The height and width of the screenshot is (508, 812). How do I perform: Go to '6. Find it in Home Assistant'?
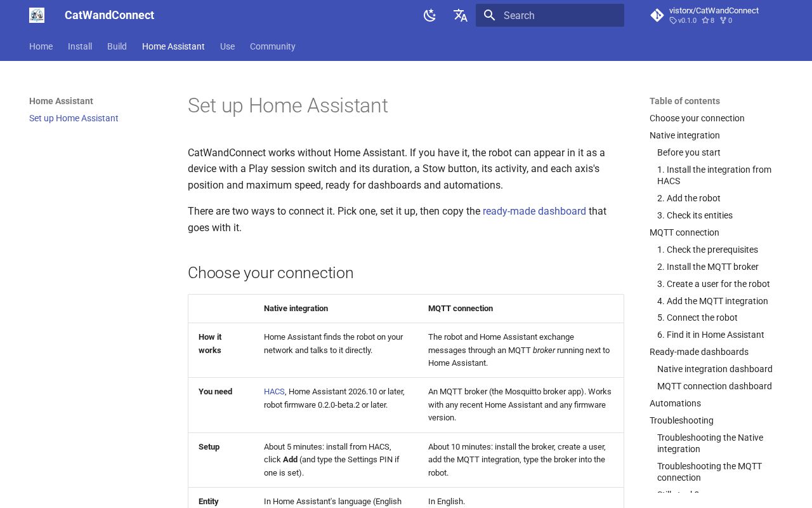click(710, 335)
